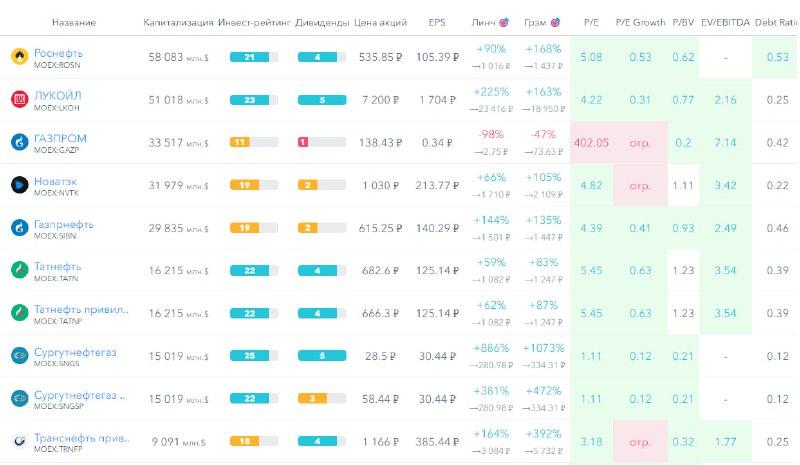Click the ГАЗПРОМ P/E value 402.05

point(591,143)
